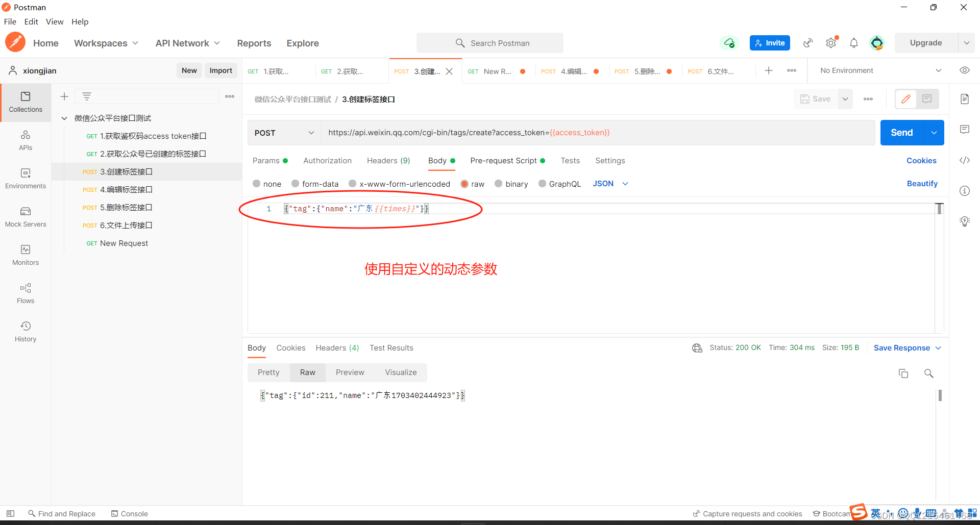Open the Mock Servers panel
The image size is (980, 525).
click(26, 217)
